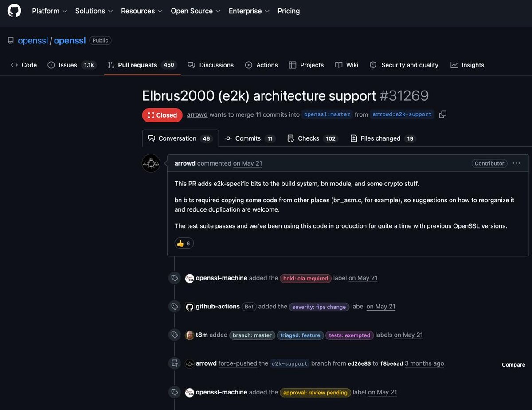Open 'on May 21' link on t8m labels event
This screenshot has width=532, height=410.
pyautogui.click(x=408, y=335)
